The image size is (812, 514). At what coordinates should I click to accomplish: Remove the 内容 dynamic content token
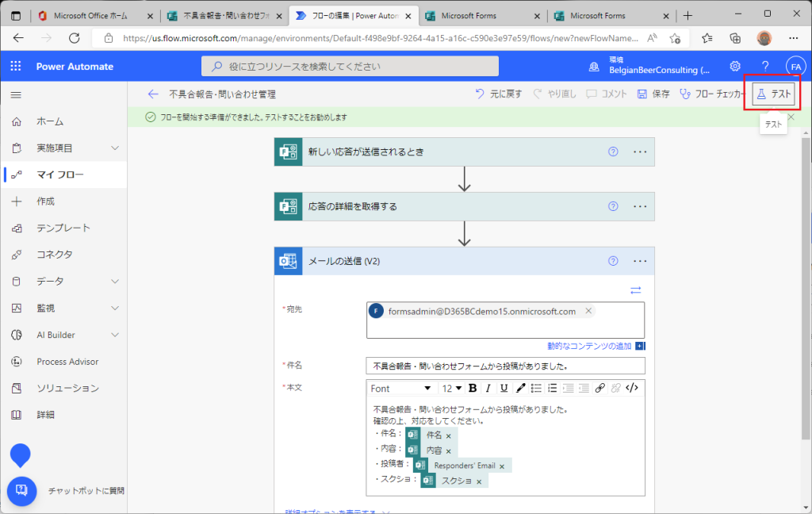pyautogui.click(x=449, y=451)
